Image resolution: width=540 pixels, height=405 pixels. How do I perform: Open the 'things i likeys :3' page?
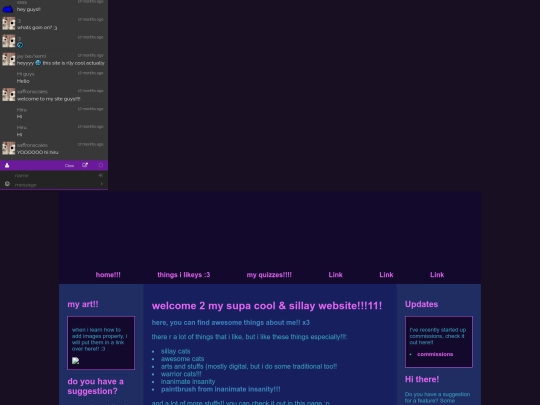[x=184, y=275]
